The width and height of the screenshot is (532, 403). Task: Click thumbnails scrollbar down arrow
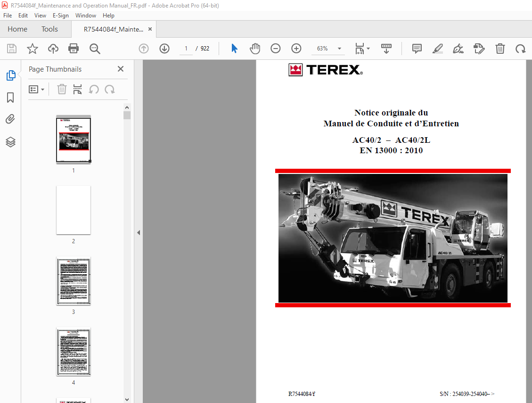(127, 400)
